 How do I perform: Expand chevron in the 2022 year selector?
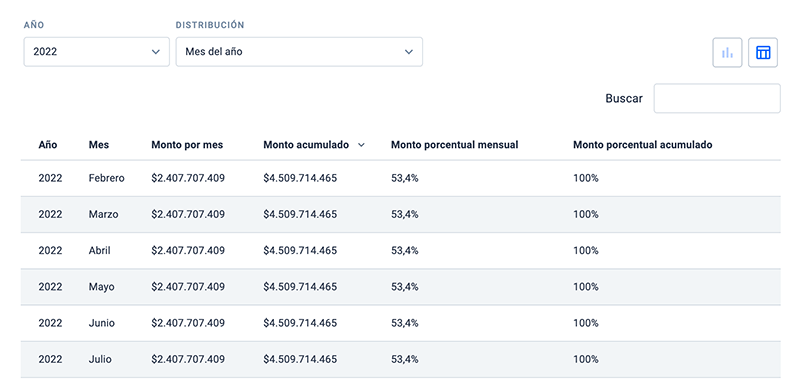(x=156, y=52)
